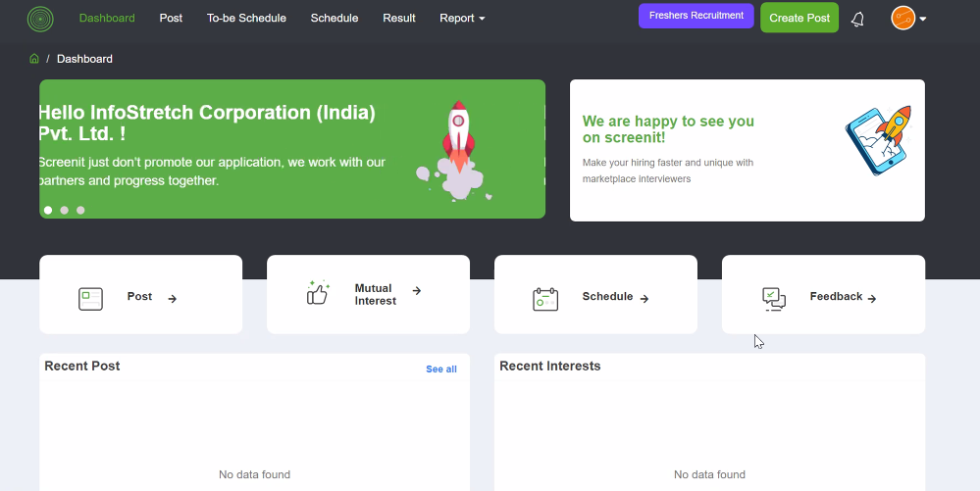Click arrow next to Feedback label
This screenshot has width=980, height=491.
tap(872, 299)
